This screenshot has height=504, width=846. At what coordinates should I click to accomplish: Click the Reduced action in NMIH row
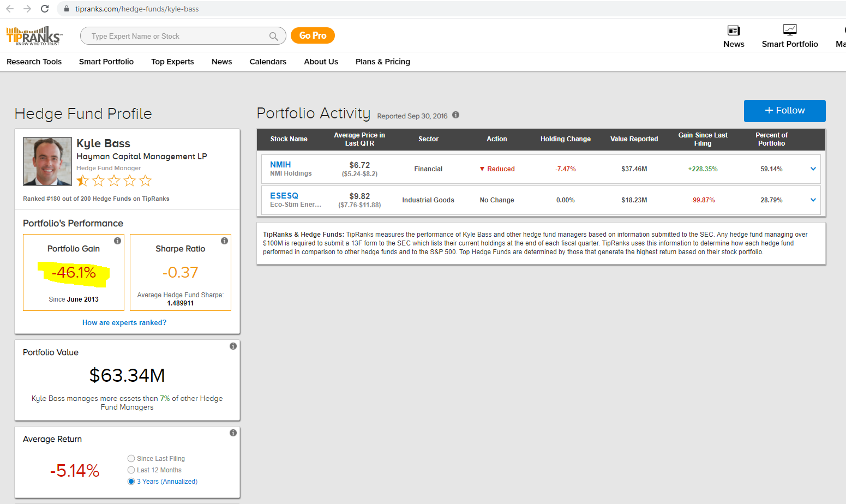click(497, 169)
